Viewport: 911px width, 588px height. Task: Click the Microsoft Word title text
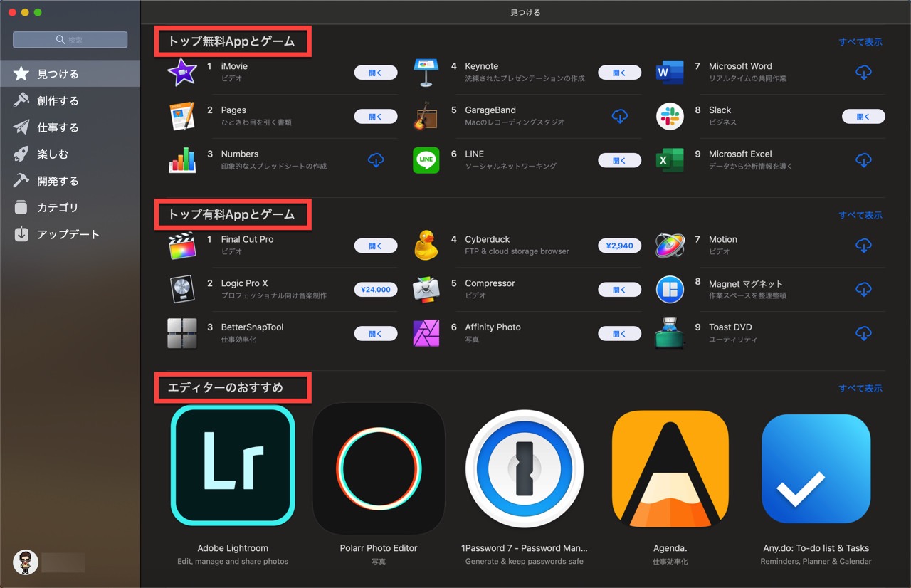click(x=740, y=66)
